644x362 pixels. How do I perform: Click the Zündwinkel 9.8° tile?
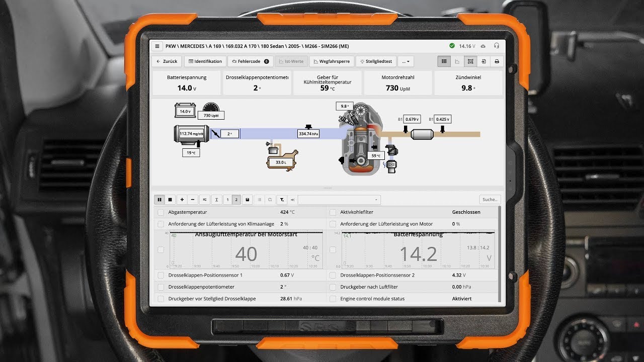[x=468, y=83]
